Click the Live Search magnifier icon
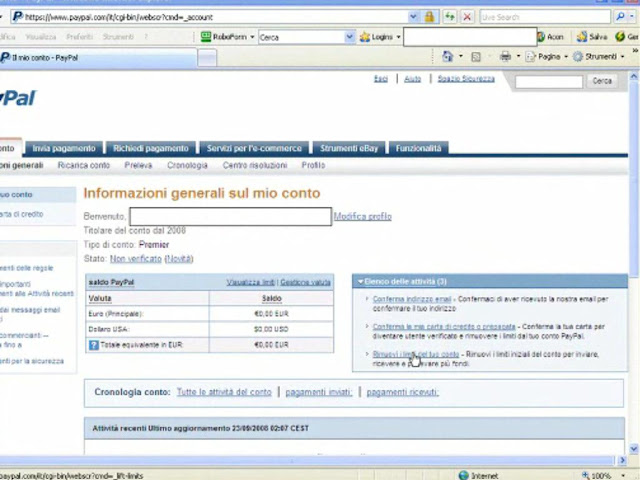This screenshot has height=480, width=640. [x=620, y=17]
